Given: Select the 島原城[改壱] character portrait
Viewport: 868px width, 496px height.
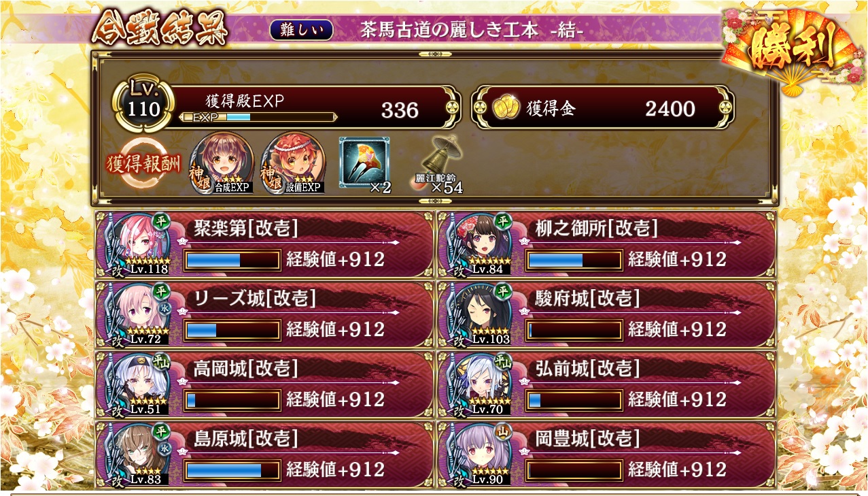Looking at the screenshot, I should 136,456.
